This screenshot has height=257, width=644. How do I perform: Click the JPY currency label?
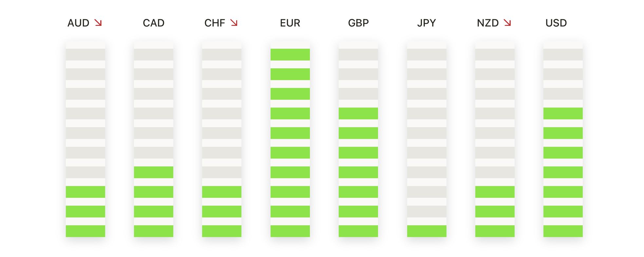[x=426, y=23]
